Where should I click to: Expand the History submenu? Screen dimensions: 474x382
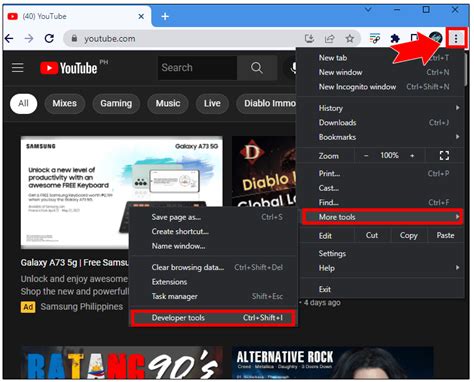(380, 108)
